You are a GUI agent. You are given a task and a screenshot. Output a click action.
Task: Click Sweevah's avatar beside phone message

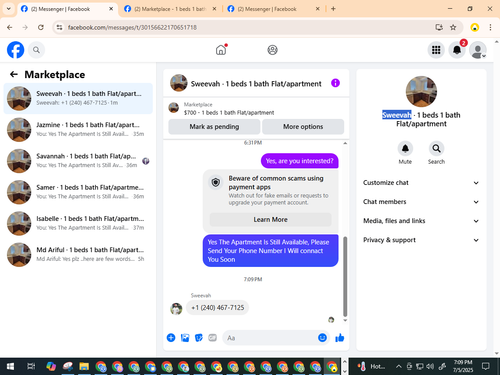176,309
